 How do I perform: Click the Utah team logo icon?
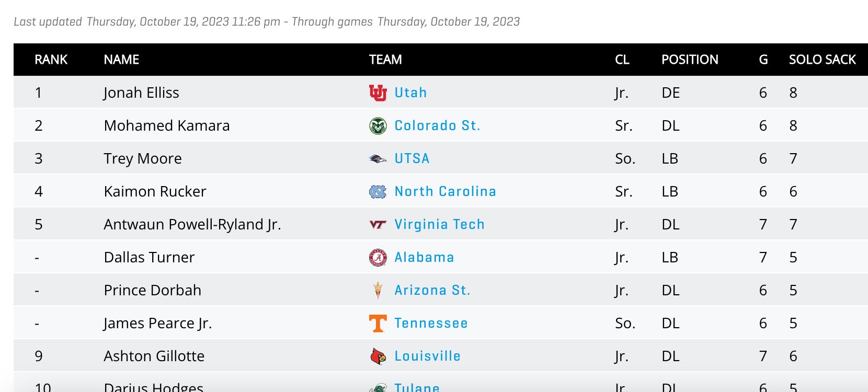pos(378,93)
